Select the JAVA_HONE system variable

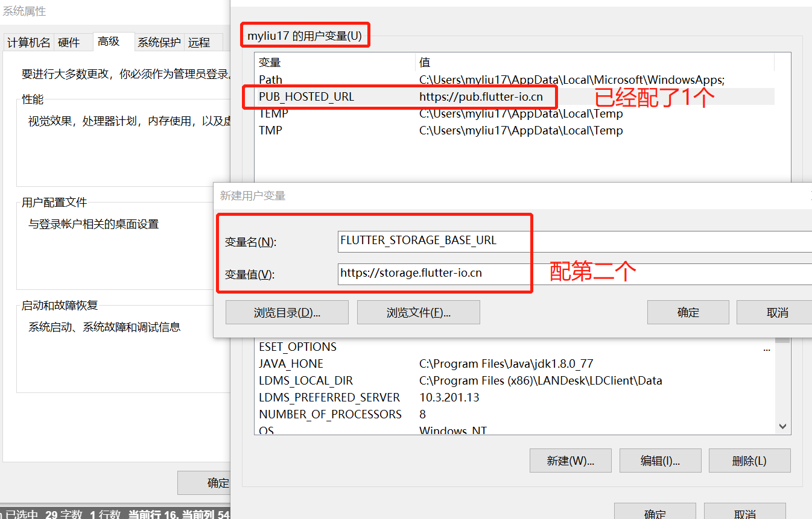[515, 363]
